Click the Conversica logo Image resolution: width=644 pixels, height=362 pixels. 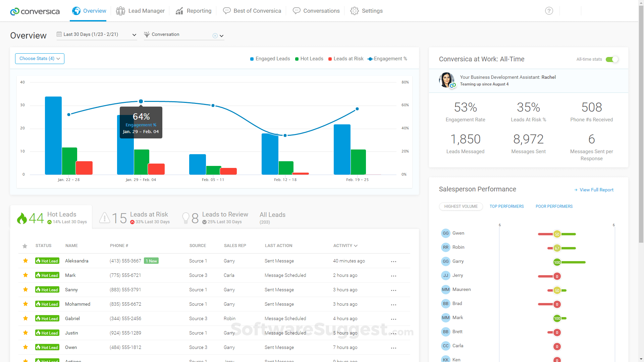click(35, 11)
